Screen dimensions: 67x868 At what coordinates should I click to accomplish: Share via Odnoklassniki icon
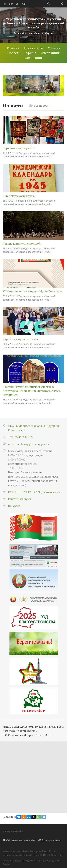click(x=24, y=817)
